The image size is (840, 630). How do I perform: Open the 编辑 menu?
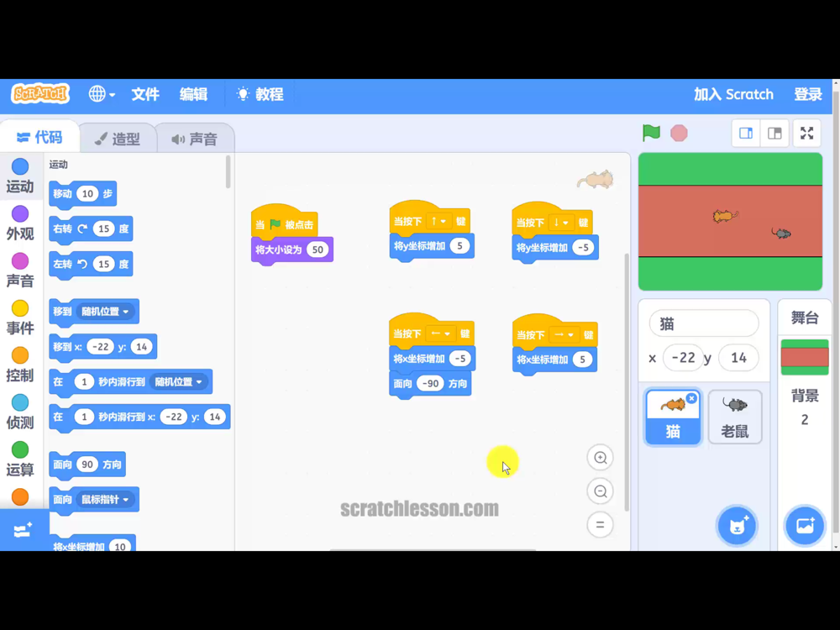point(193,94)
